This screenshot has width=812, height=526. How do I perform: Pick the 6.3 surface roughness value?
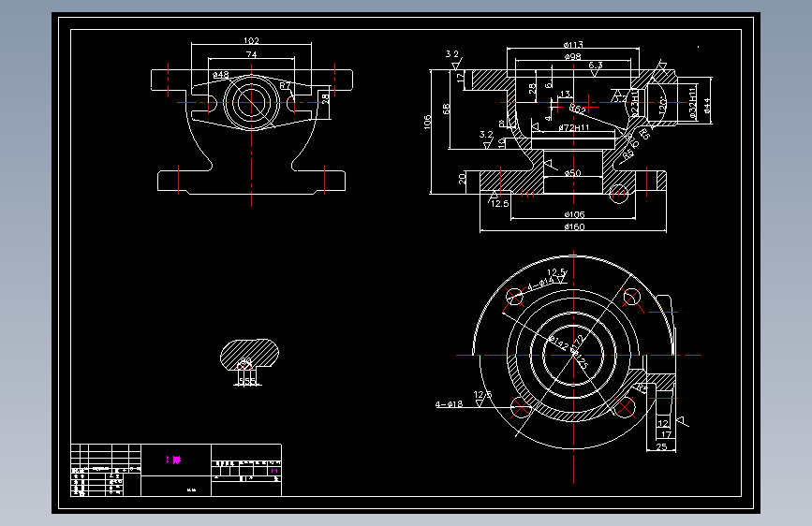(x=596, y=66)
